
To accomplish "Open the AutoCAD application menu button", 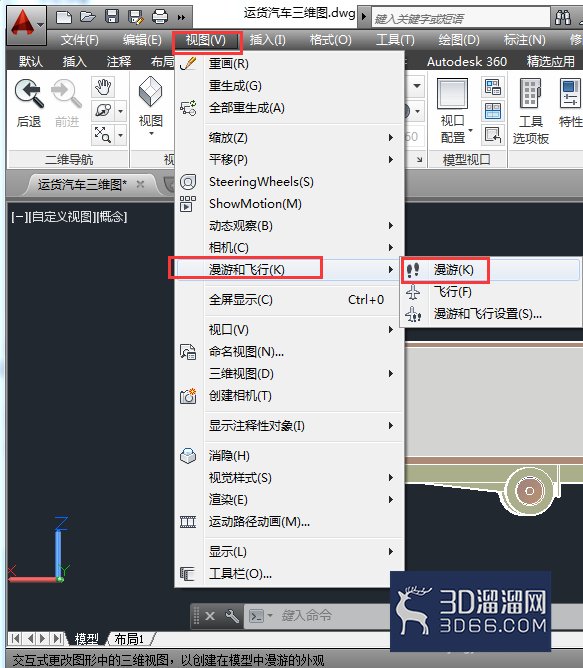I will coord(26,25).
